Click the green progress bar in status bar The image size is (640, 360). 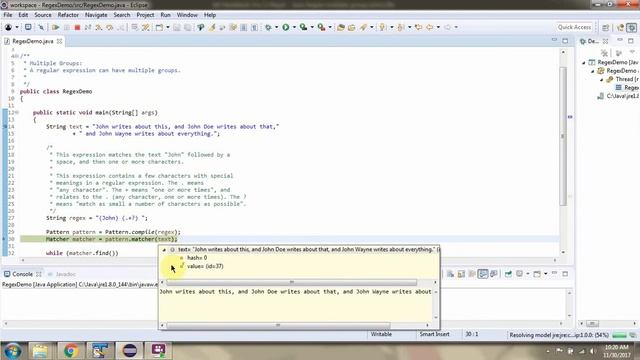619,335
